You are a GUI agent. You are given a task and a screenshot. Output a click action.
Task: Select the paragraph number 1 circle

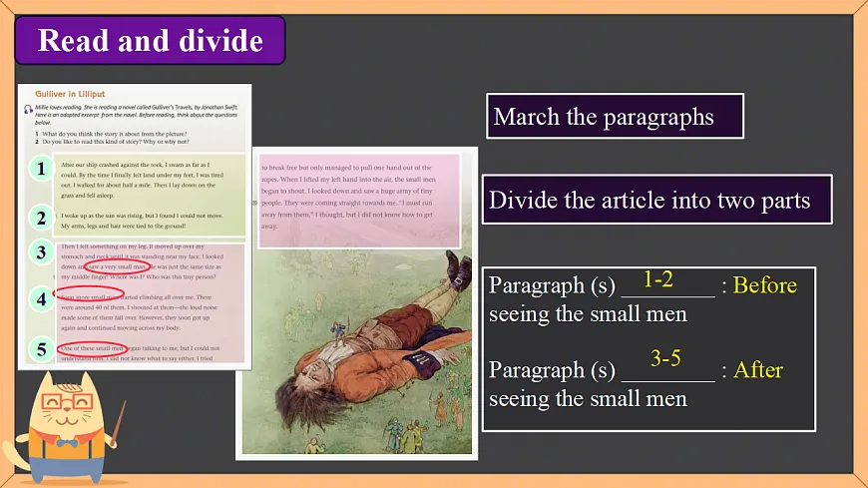click(x=39, y=169)
